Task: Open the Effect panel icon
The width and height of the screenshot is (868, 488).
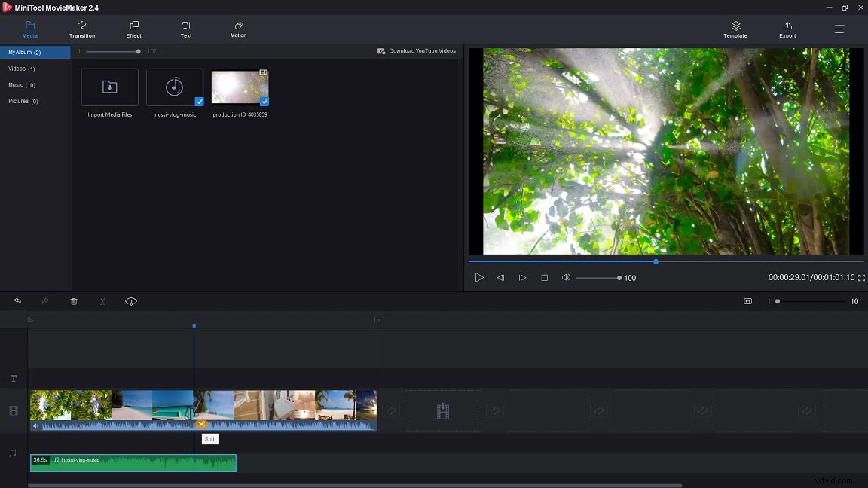Action: (x=133, y=29)
